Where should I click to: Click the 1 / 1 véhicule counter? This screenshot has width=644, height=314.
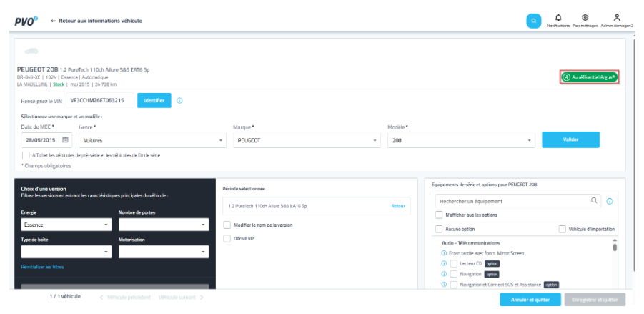(65, 296)
